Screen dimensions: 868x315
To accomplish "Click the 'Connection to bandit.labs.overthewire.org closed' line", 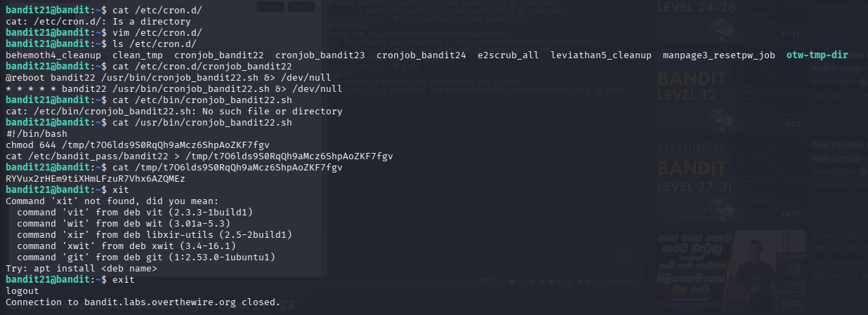I will (x=143, y=302).
